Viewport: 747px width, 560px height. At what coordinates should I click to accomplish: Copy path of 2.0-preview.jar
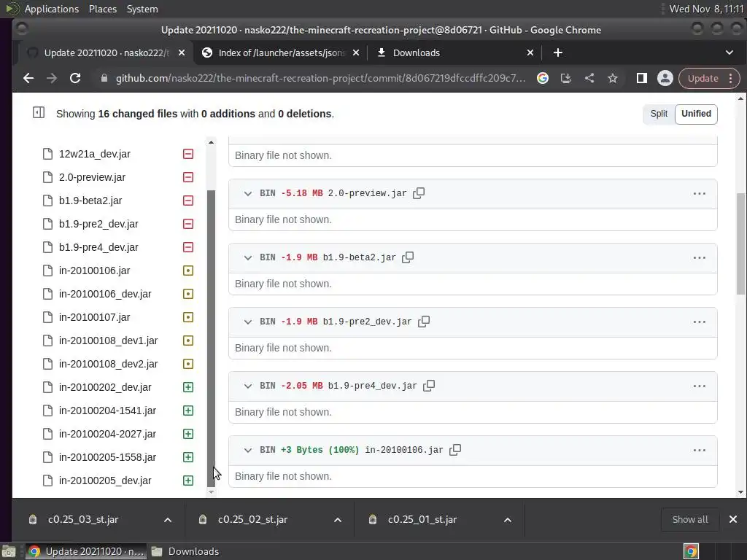click(419, 192)
